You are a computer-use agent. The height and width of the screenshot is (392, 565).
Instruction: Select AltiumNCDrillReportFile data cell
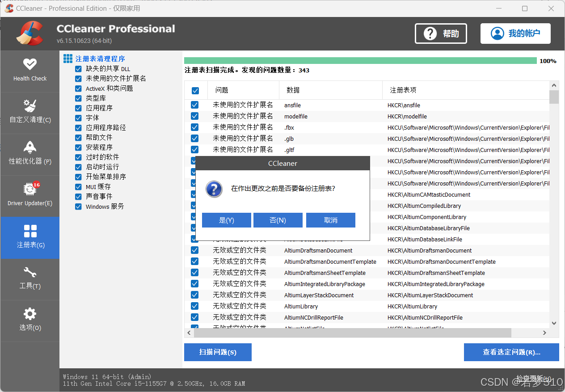coord(314,317)
